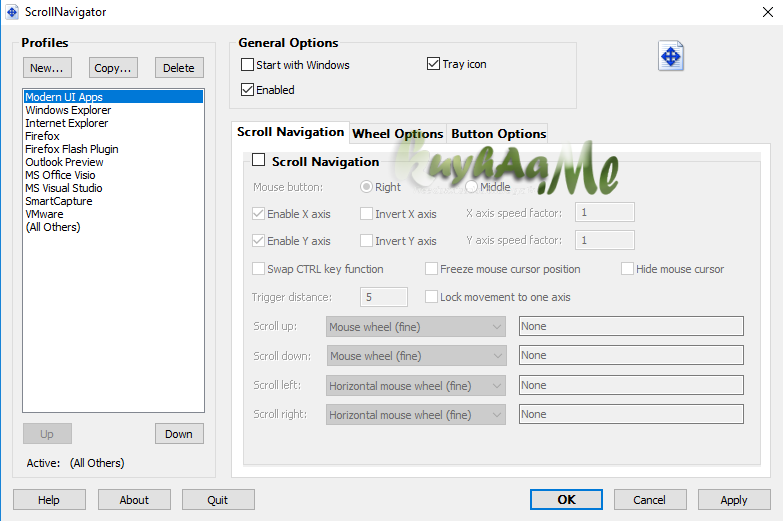Open Help

click(x=49, y=500)
